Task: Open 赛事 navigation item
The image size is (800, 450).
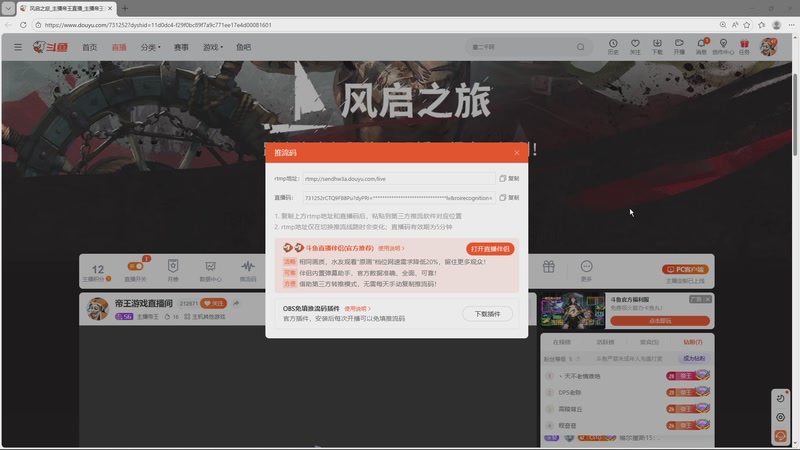Action: pos(181,47)
